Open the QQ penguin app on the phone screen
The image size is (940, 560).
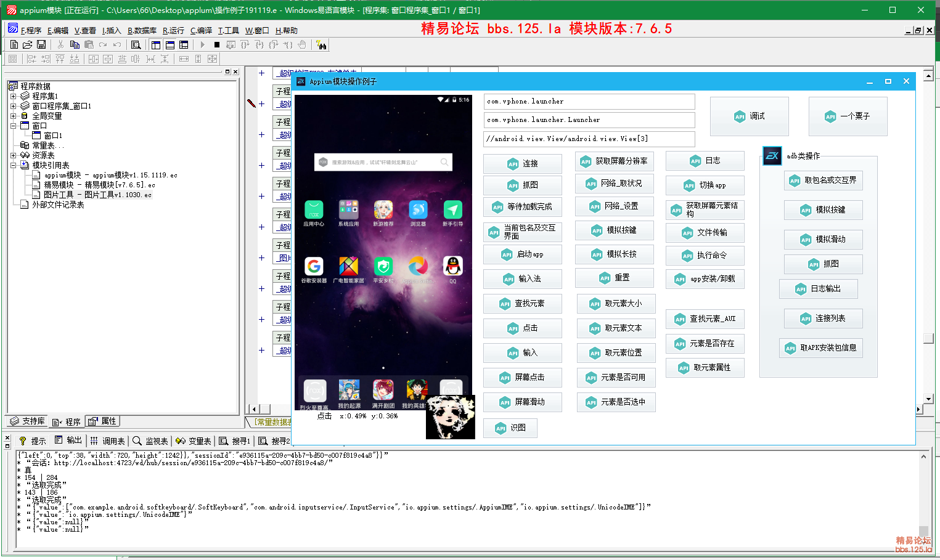coord(452,266)
